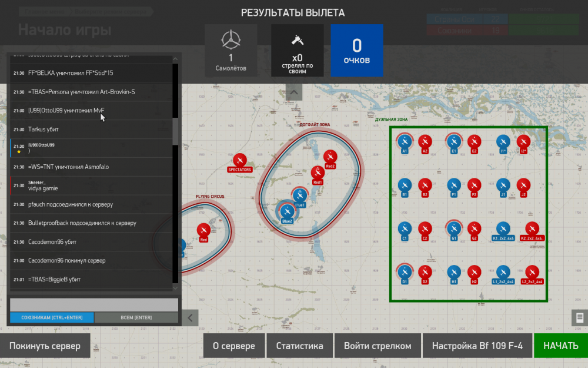Open the О сервере info
The image size is (588, 368).
(x=234, y=346)
